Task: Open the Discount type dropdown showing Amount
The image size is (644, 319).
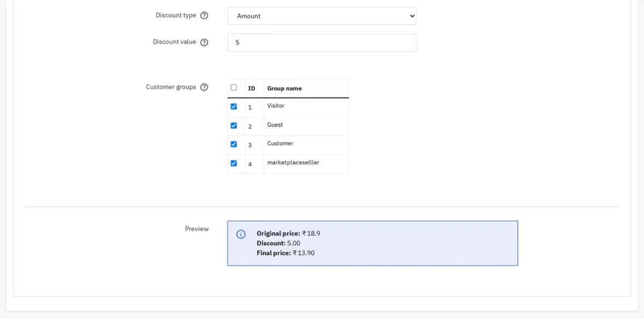Action: click(322, 16)
